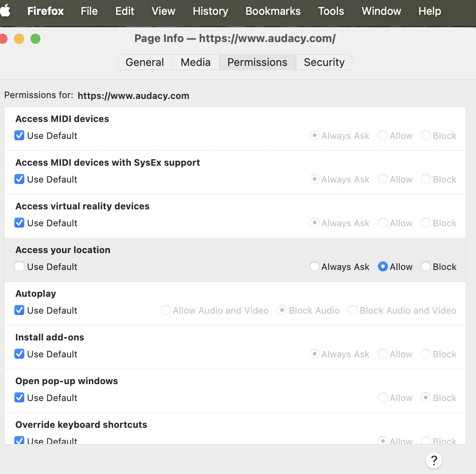
Task: Uncheck Use Default for virtual reality devices
Action: point(19,223)
